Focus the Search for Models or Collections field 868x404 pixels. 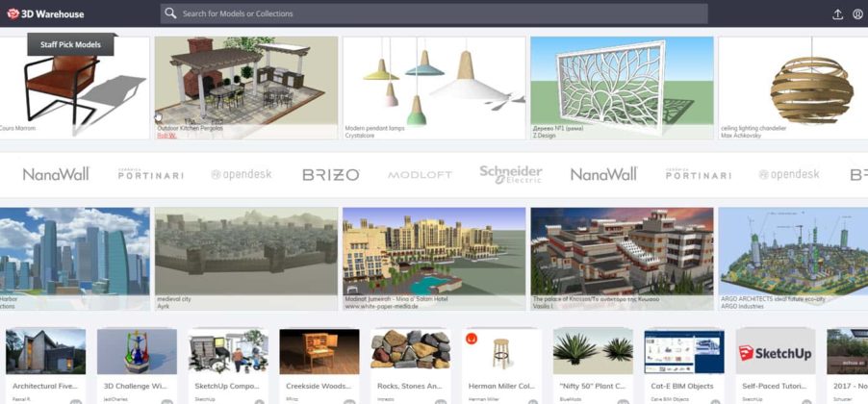[433, 13]
